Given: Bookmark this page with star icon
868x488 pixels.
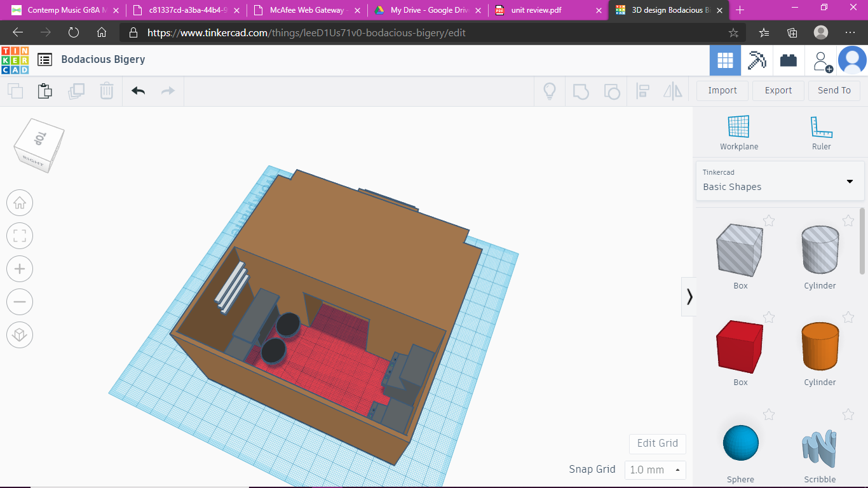Looking at the screenshot, I should (733, 33).
